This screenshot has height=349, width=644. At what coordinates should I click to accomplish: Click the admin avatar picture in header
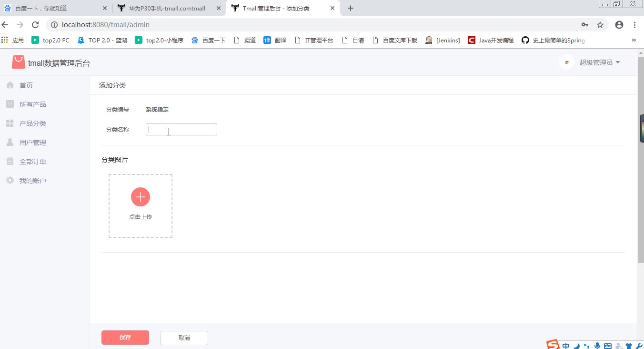point(566,62)
